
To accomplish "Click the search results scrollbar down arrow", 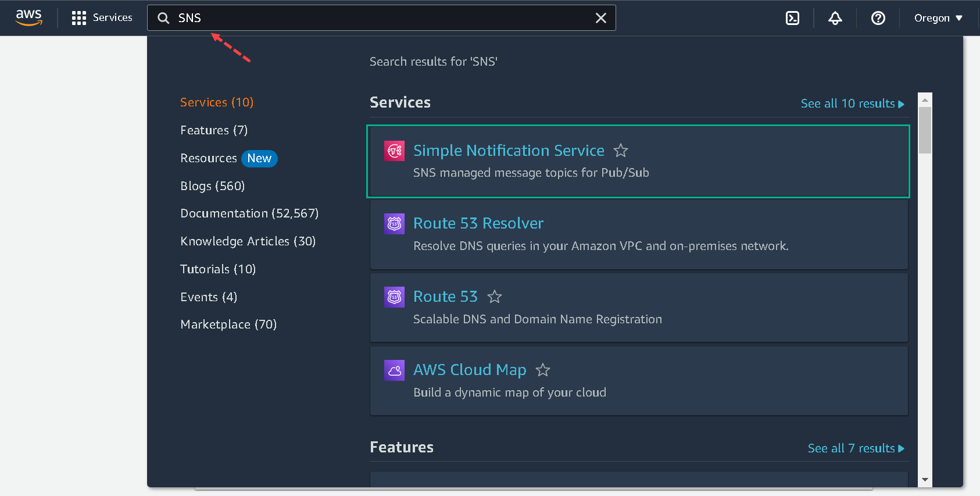I will [925, 480].
